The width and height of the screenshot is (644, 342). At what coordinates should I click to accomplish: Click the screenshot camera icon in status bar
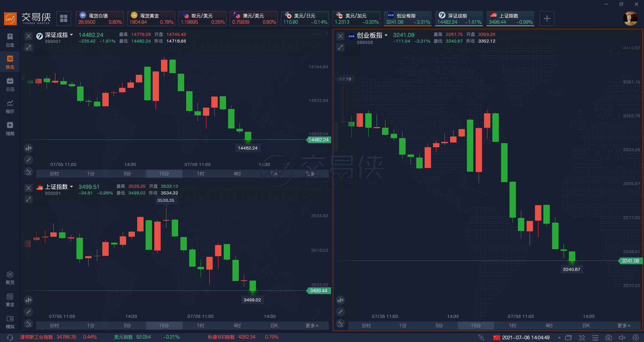(x=609, y=337)
